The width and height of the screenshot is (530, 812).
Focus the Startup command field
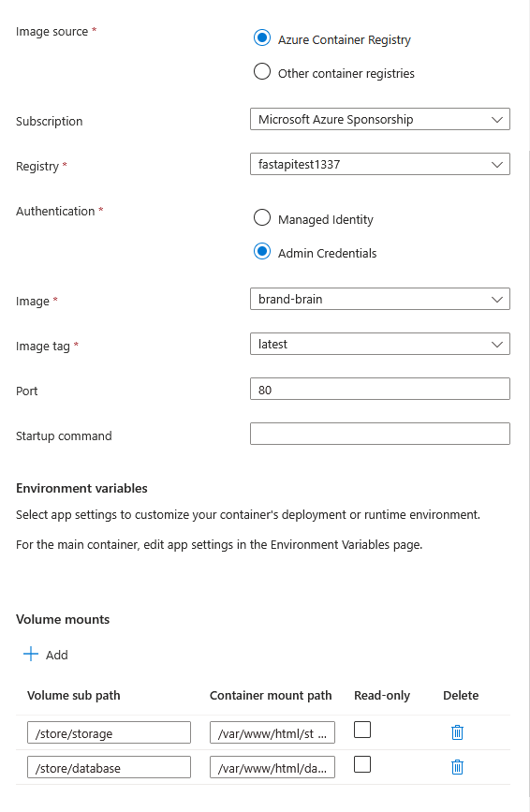point(380,434)
